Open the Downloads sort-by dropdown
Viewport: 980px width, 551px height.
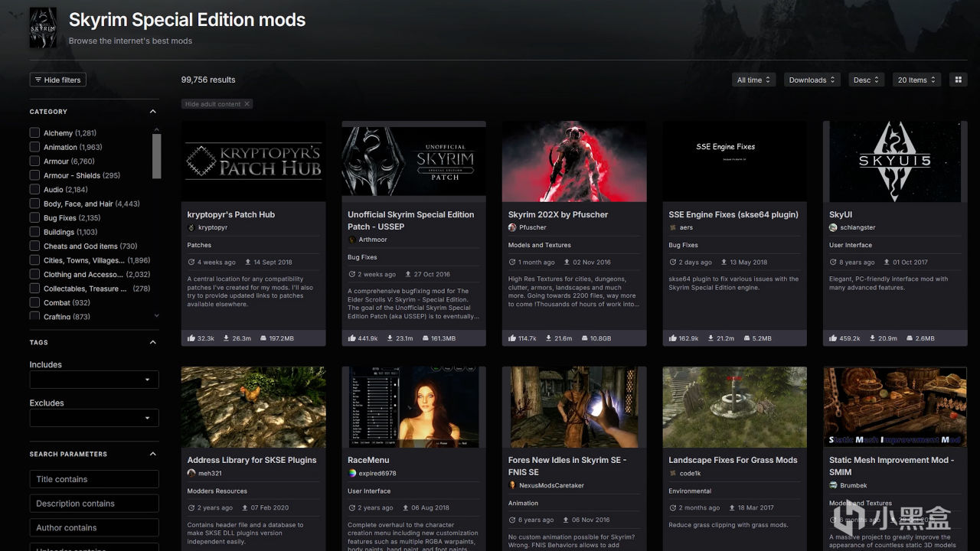(x=812, y=80)
